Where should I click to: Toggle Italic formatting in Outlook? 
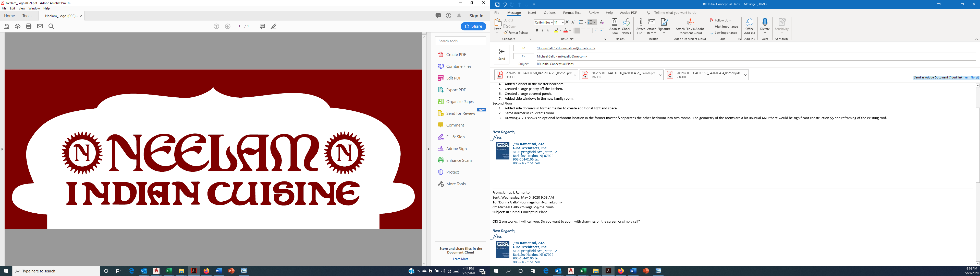(543, 30)
